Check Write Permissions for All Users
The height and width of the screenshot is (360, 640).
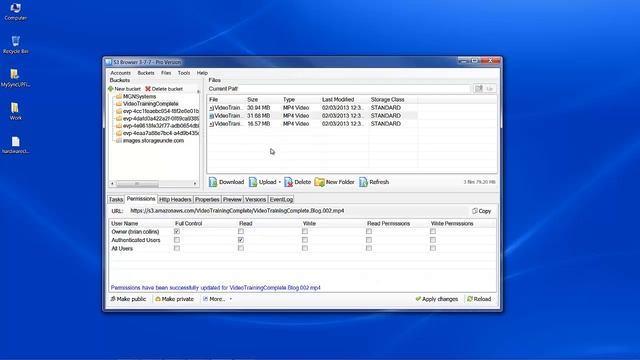click(x=433, y=248)
